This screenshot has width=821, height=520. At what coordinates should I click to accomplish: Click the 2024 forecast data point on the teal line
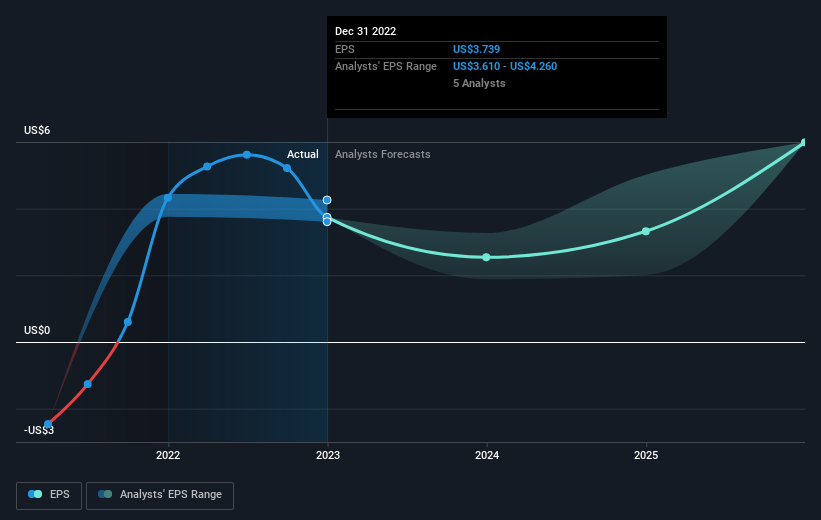pyautogui.click(x=486, y=257)
